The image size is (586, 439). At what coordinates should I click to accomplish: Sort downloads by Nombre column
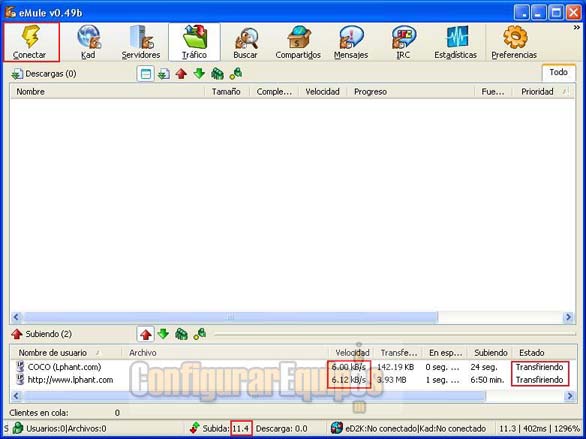pyautogui.click(x=107, y=92)
